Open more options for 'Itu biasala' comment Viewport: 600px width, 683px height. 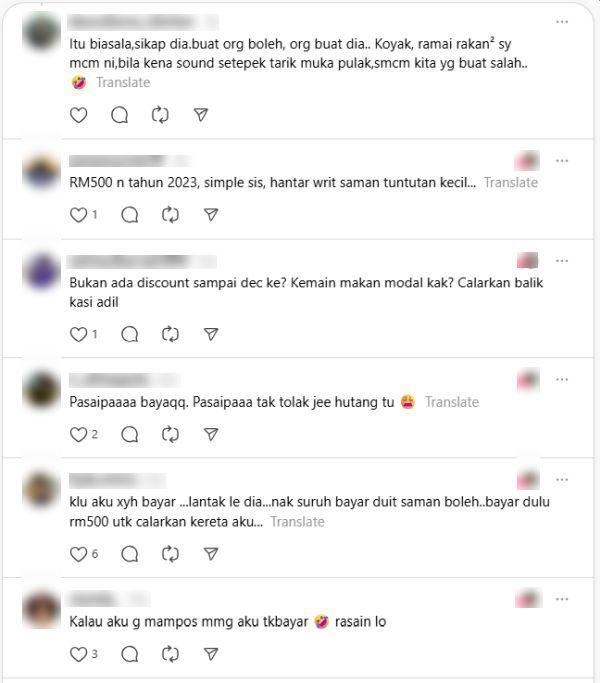pos(562,22)
